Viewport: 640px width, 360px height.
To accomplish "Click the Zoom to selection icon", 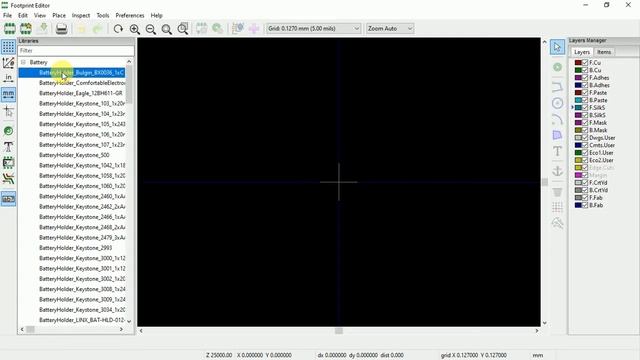I will point(183,29).
